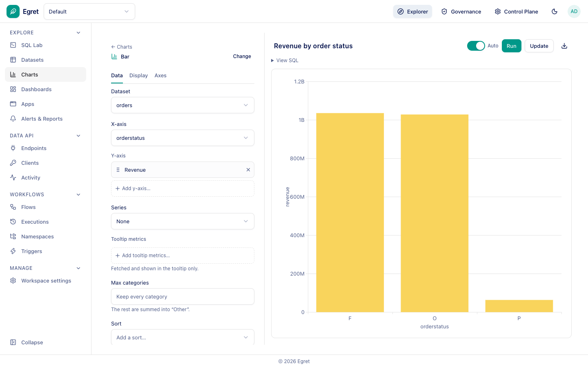Click the green Run button

coord(511,46)
